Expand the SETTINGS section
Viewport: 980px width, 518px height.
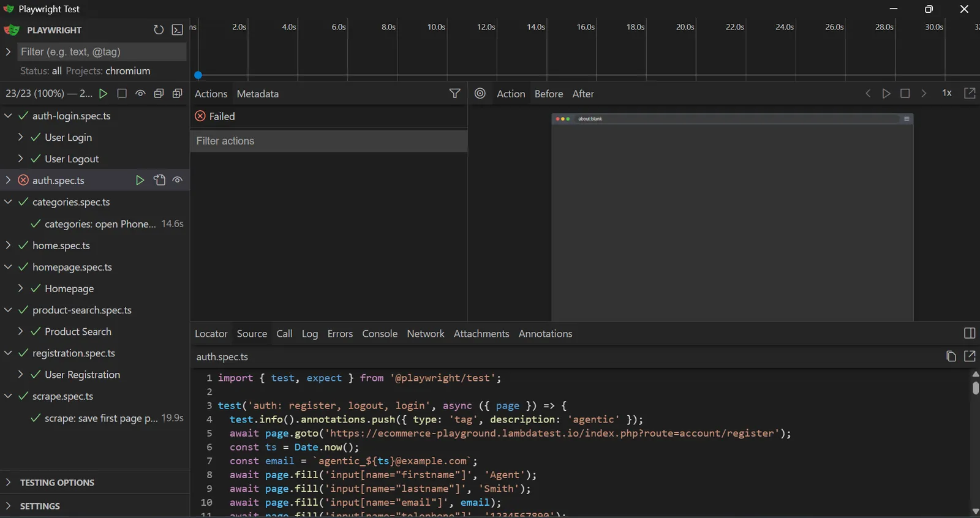[x=8, y=506]
